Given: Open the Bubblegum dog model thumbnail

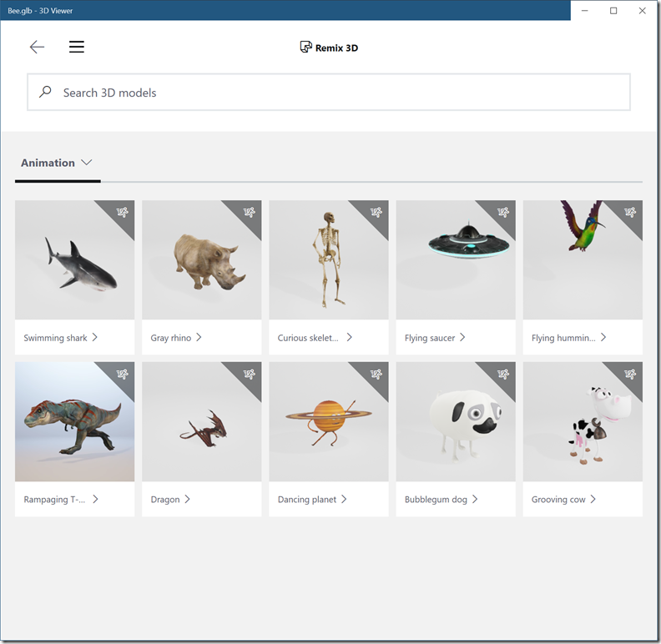Looking at the screenshot, I should click(456, 421).
